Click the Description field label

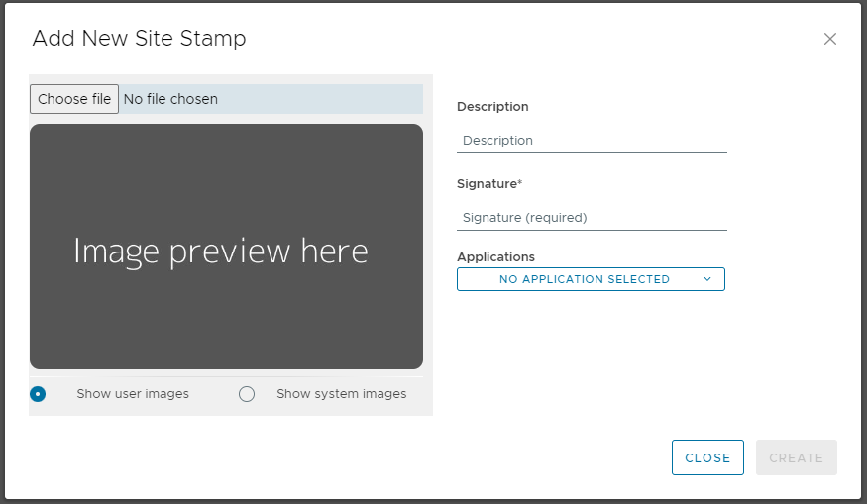[x=492, y=107]
